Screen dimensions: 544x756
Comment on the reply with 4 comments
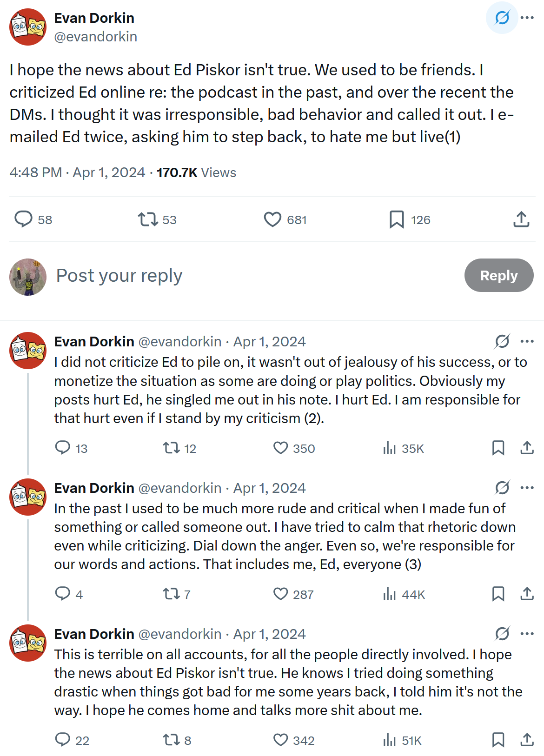(x=62, y=594)
